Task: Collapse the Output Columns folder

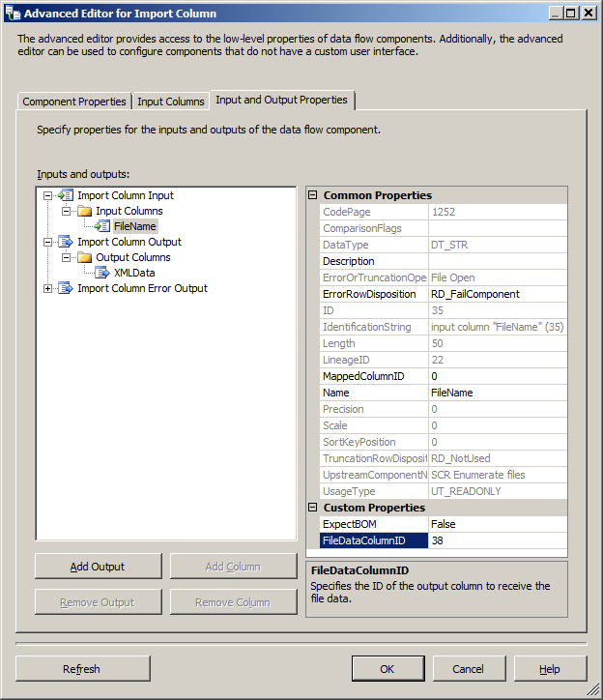Action: pos(66,257)
